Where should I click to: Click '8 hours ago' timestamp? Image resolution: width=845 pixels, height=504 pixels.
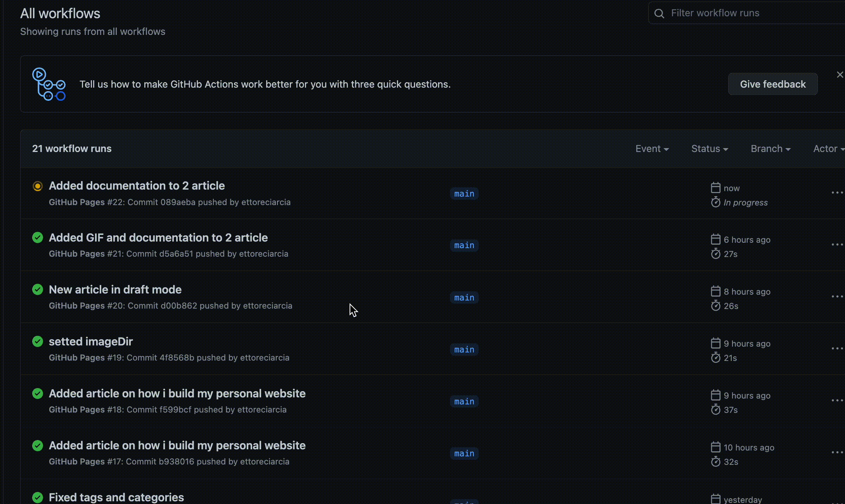(747, 292)
